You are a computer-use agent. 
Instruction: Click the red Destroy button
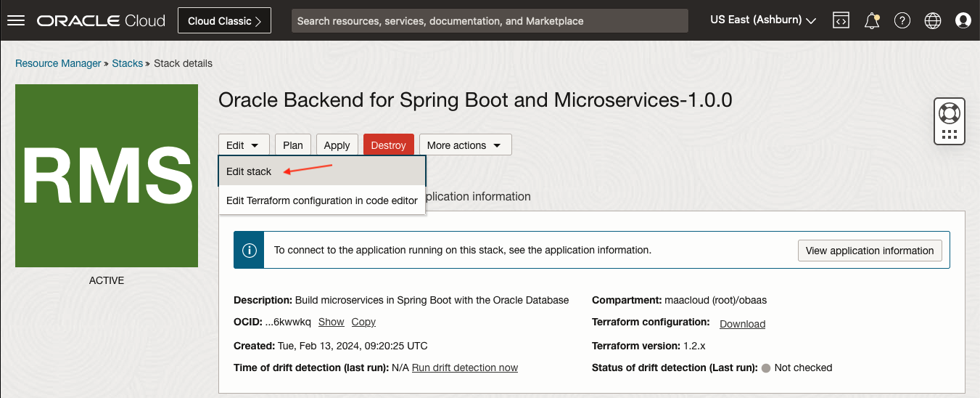coord(388,145)
